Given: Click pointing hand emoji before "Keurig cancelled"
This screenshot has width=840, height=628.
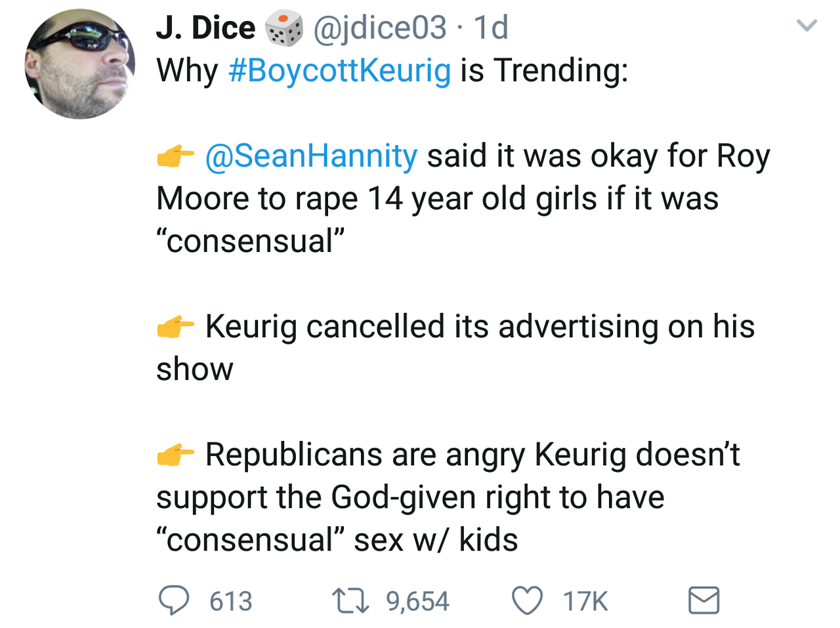Looking at the screenshot, I should coord(175,327).
